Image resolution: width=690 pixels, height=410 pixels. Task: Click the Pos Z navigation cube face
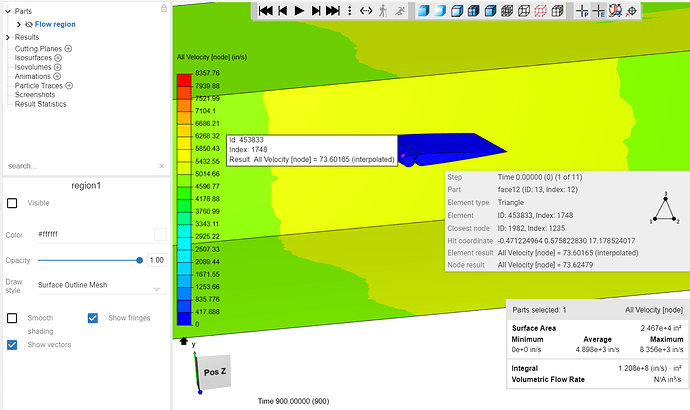pos(215,372)
